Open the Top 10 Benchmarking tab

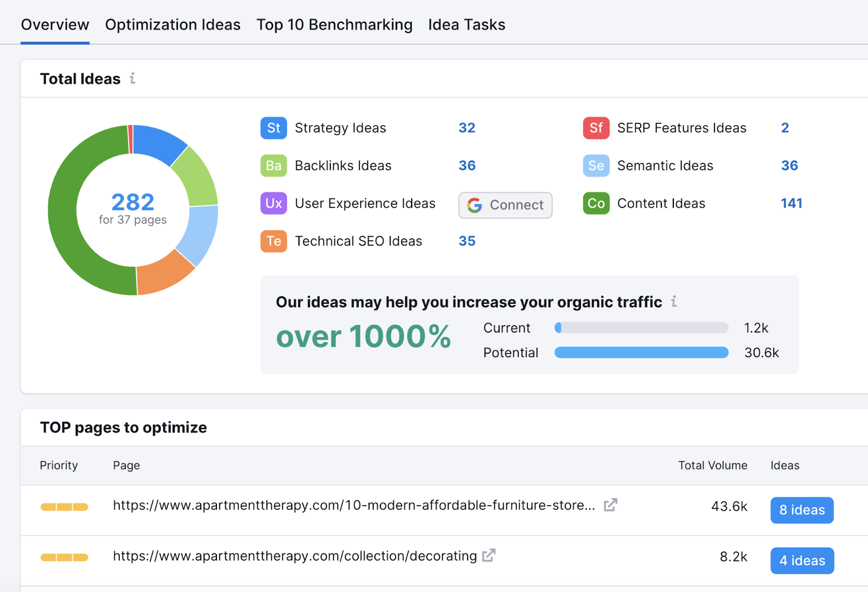pos(334,24)
